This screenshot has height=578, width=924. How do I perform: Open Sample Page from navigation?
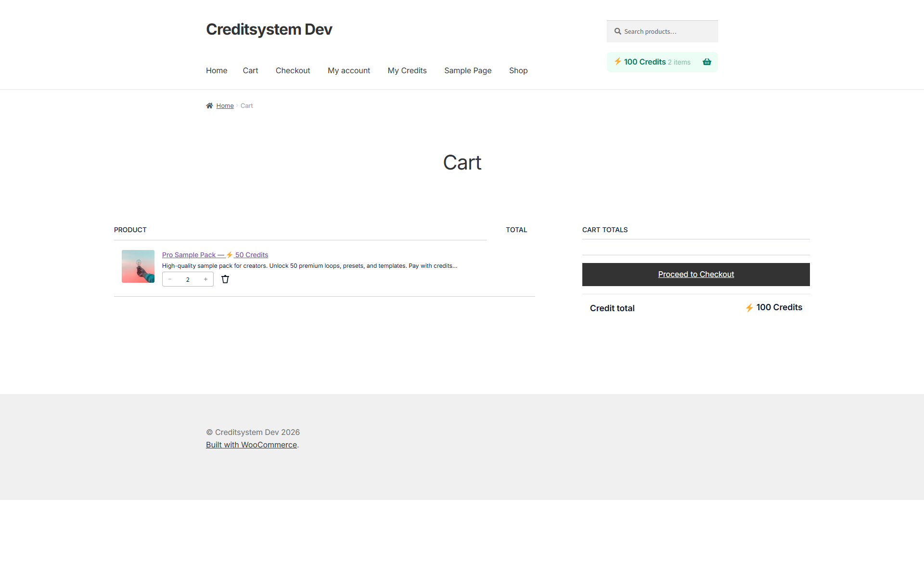click(x=468, y=70)
